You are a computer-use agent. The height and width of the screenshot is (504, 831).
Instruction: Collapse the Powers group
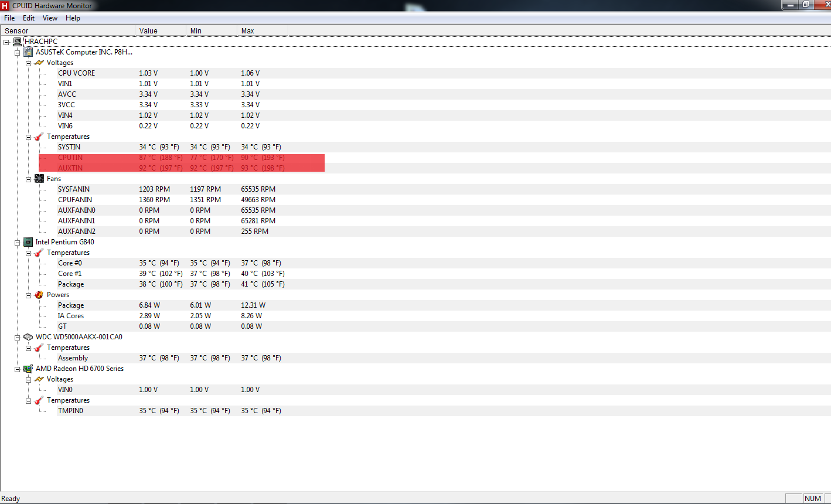(28, 295)
